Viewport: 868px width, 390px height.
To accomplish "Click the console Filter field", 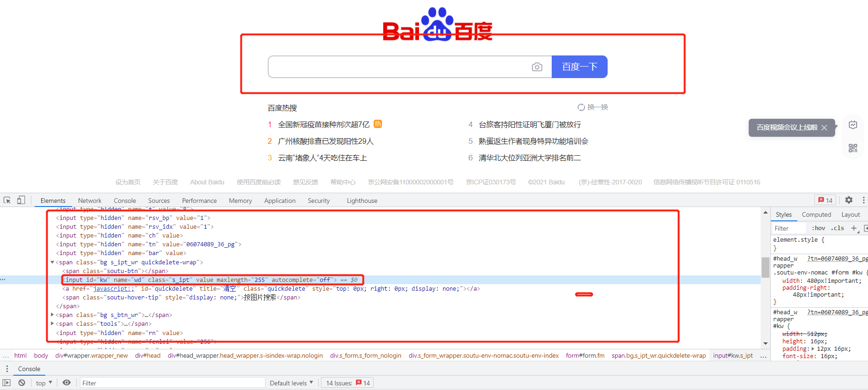I will coord(172,383).
